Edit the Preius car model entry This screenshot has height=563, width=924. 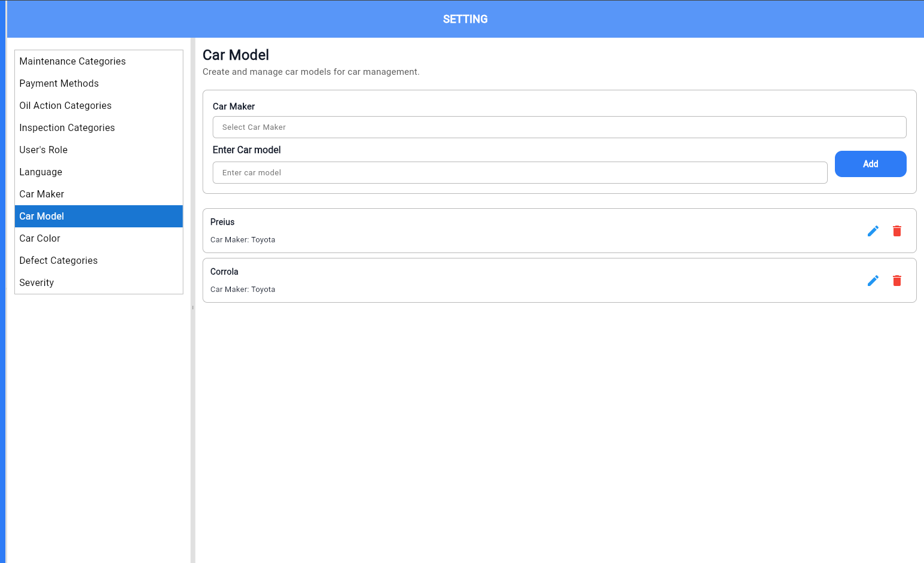(873, 231)
